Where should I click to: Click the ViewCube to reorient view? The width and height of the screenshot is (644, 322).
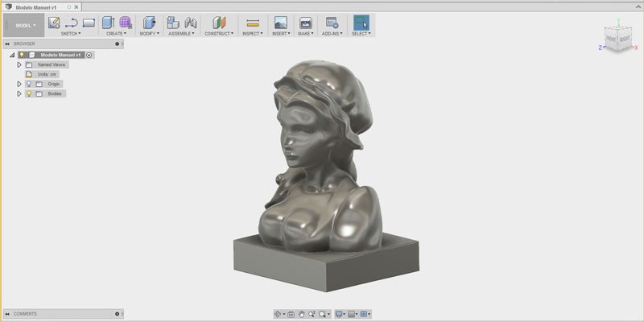click(619, 39)
